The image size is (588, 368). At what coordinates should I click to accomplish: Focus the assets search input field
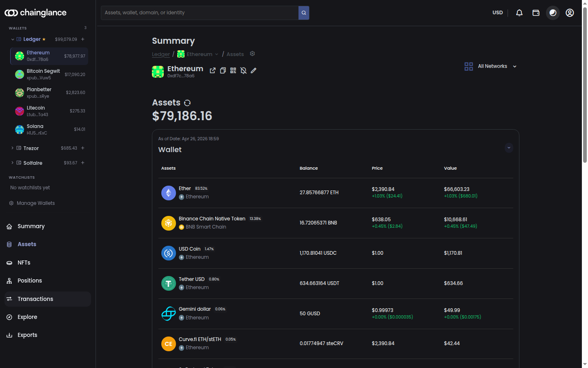pos(200,13)
